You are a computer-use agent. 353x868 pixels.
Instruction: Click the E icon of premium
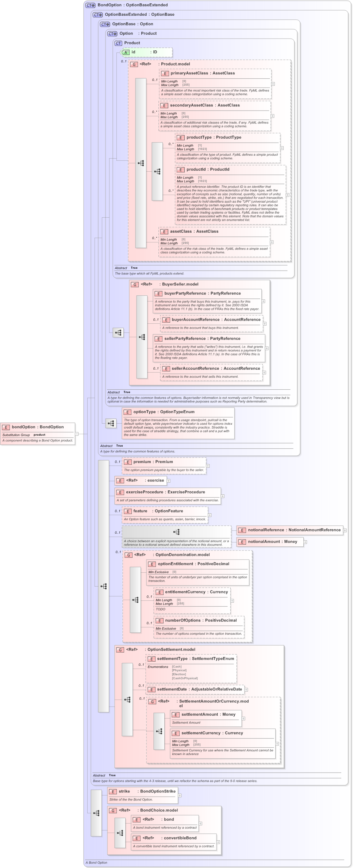coord(128,462)
